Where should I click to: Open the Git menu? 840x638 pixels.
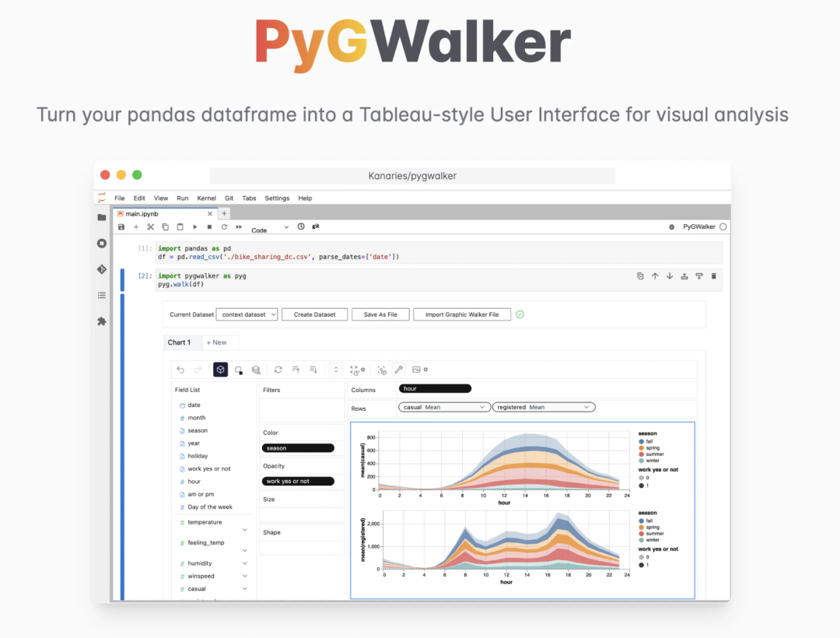[x=229, y=198]
